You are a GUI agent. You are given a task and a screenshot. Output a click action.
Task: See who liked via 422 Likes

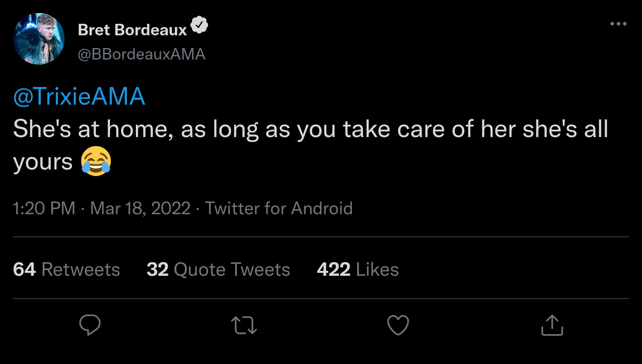[x=358, y=270]
